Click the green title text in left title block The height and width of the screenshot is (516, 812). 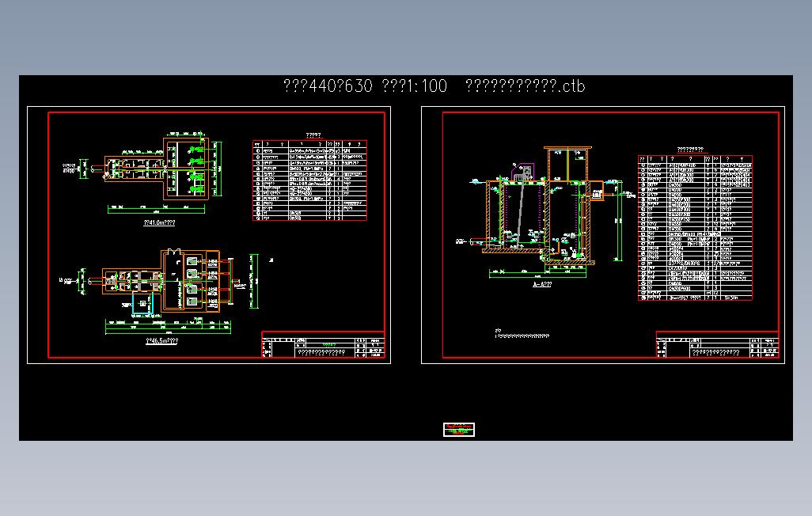click(x=329, y=344)
